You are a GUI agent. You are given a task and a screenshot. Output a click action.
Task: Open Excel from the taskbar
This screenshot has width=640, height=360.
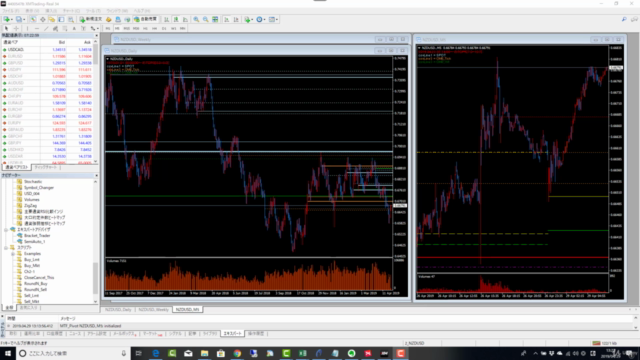pyautogui.click(x=302, y=353)
